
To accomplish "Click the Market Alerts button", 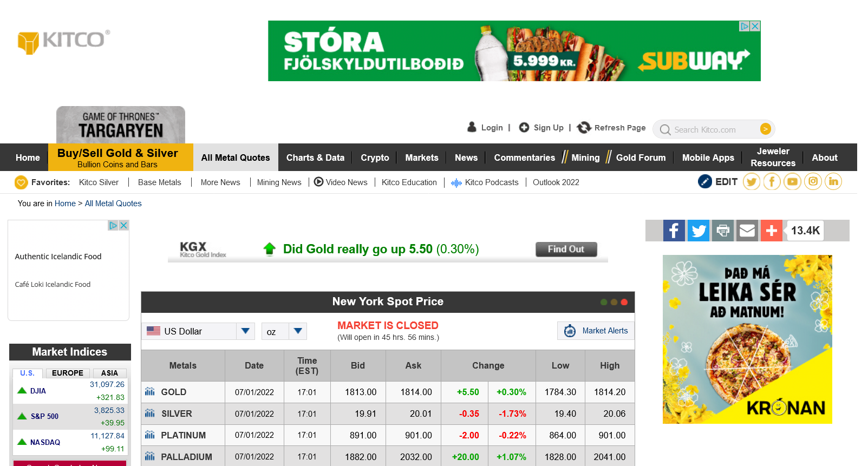I will click(596, 331).
